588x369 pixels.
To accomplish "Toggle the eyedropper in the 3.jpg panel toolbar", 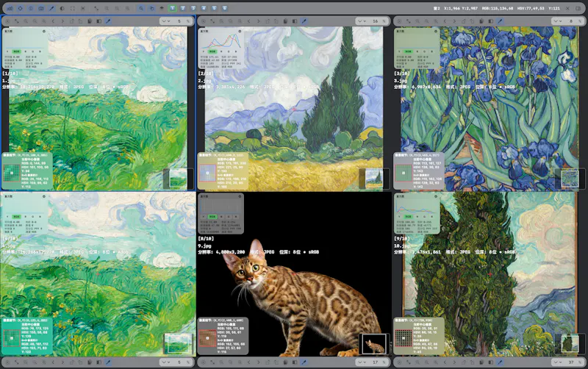I will (x=500, y=21).
